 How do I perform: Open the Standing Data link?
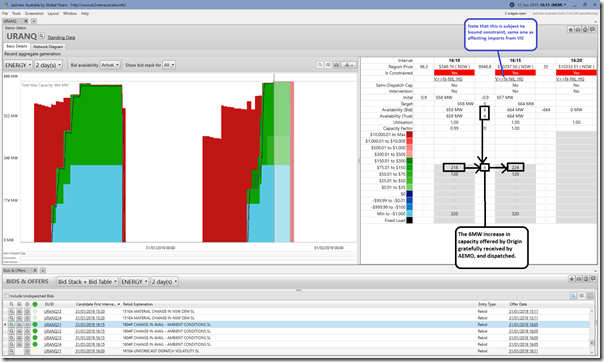61,37
